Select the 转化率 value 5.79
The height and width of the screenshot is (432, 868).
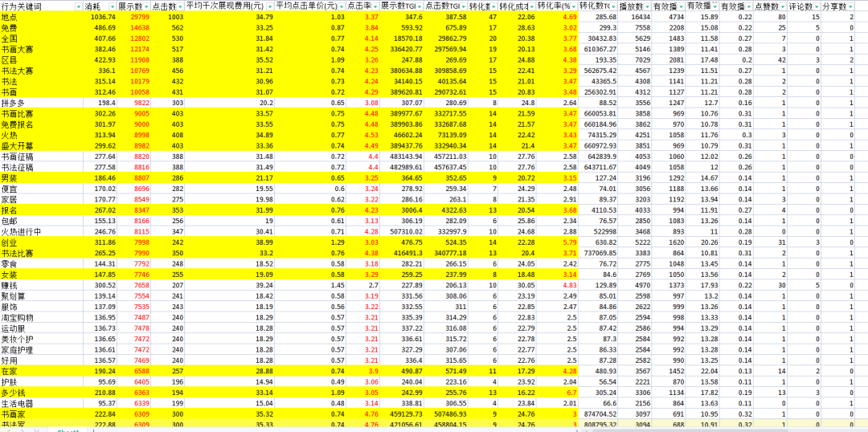558,242
